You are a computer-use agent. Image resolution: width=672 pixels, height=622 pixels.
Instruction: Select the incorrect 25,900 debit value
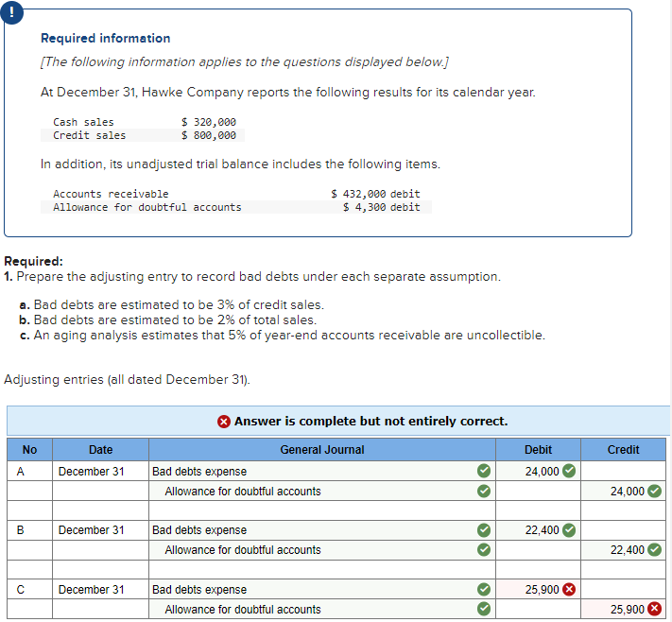coord(543,590)
